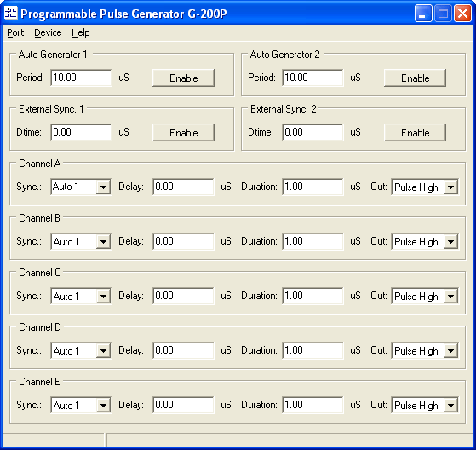Expand Channel A Sync dropdown

tap(103, 187)
